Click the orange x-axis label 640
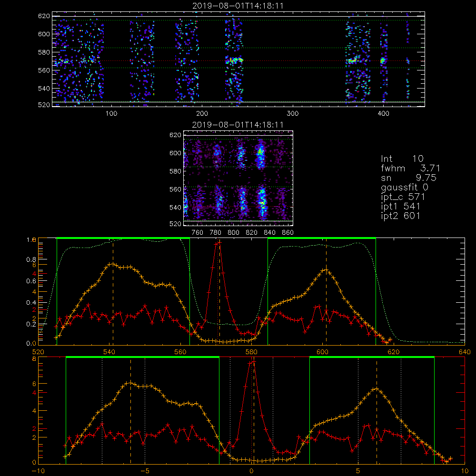This screenshot has height=476, width=476. tap(465, 352)
